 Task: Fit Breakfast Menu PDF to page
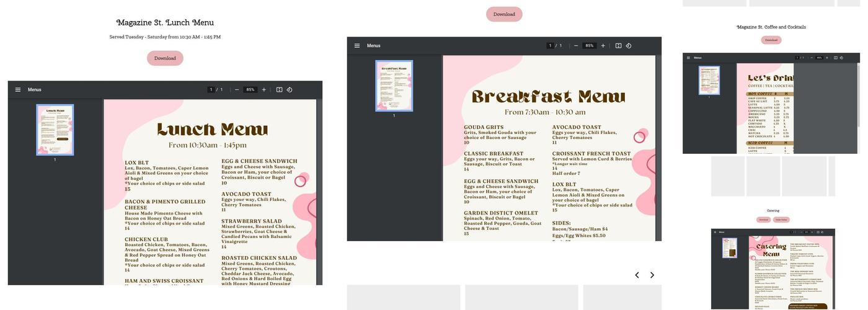pyautogui.click(x=619, y=45)
